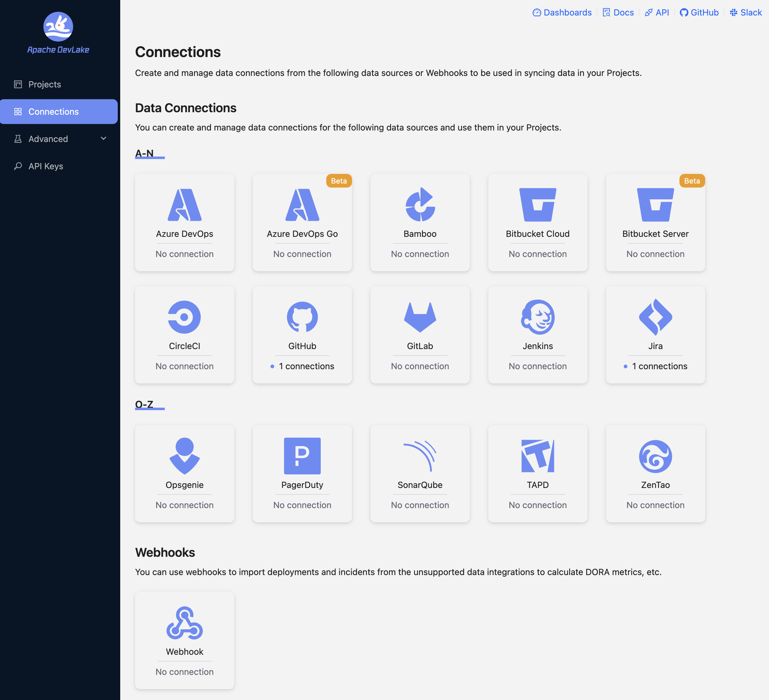Open the Jira diamond icon
The image size is (769, 700).
pos(655,317)
